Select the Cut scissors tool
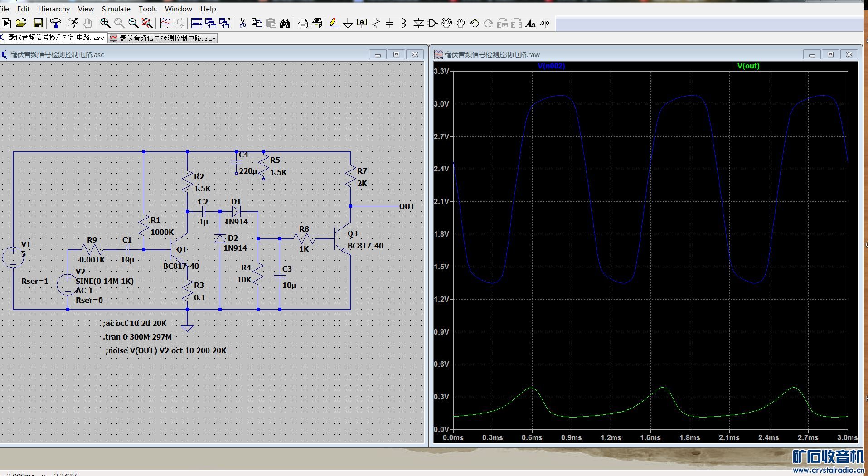868x476 pixels. 242,23
